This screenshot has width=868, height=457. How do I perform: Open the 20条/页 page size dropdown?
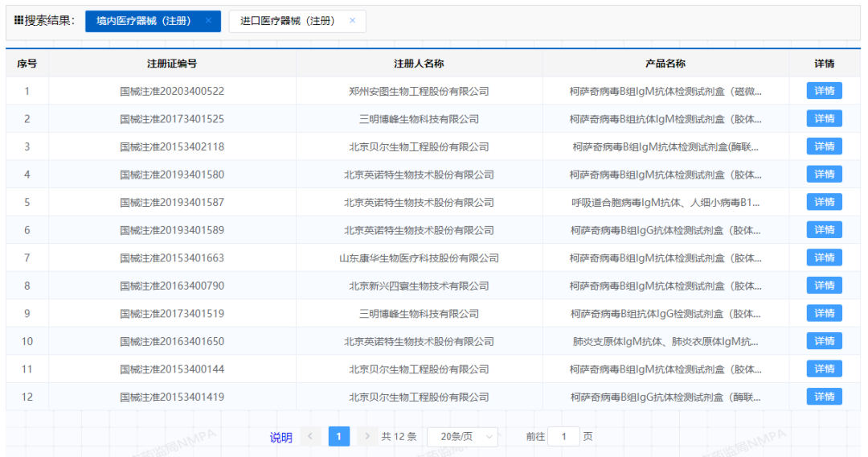[462, 436]
